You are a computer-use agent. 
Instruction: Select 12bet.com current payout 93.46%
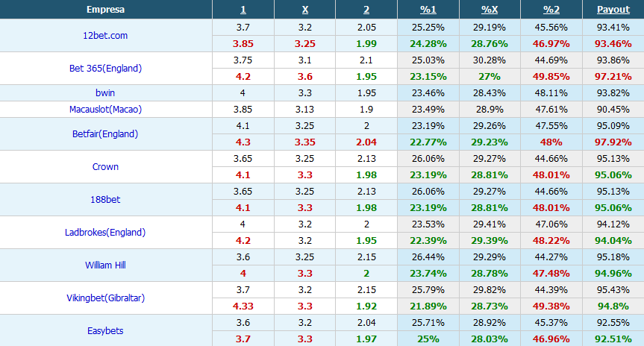point(613,44)
